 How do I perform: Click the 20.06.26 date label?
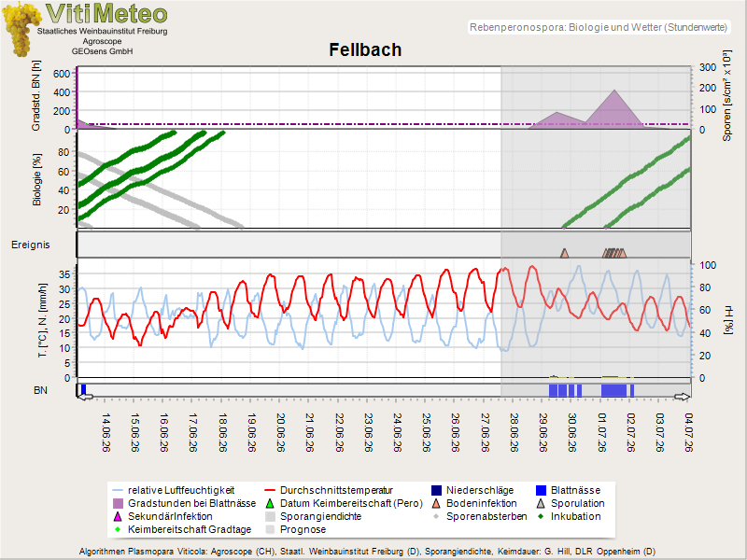[281, 432]
